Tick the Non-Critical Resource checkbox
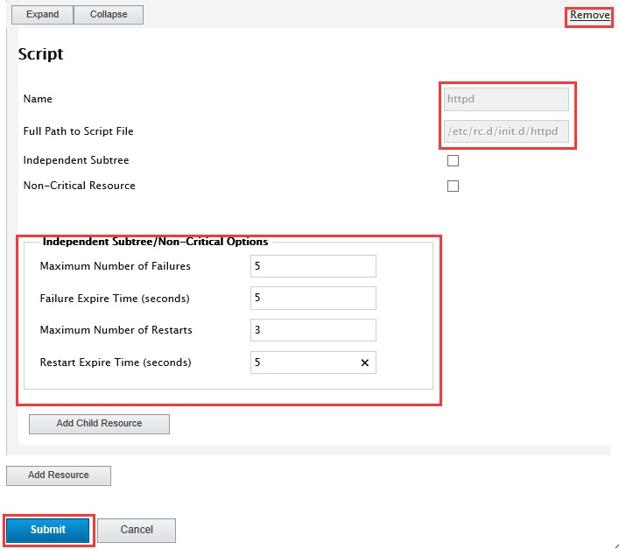This screenshot has height=549, width=619. click(453, 186)
